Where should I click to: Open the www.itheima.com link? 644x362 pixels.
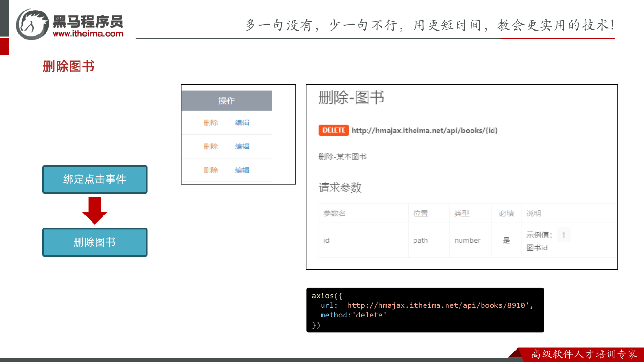[x=88, y=34]
